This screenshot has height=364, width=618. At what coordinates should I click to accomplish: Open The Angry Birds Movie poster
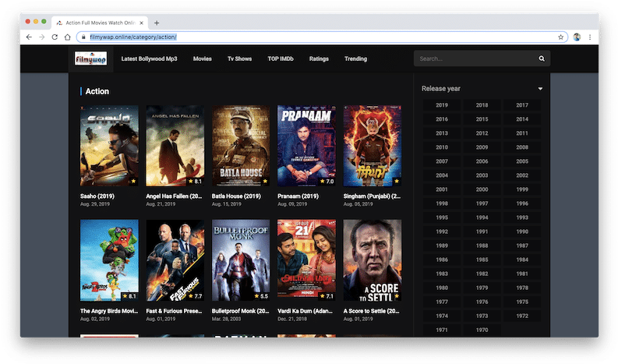coord(109,260)
